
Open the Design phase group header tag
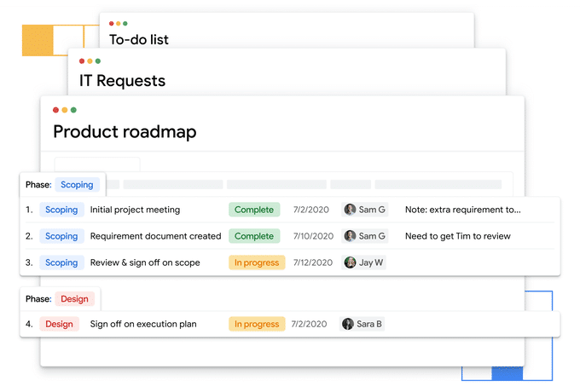74,298
